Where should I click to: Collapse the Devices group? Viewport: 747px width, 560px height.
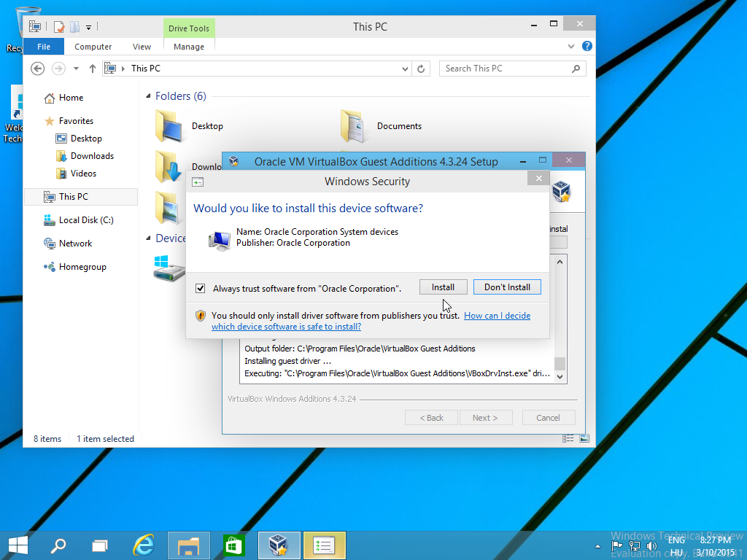point(148,238)
